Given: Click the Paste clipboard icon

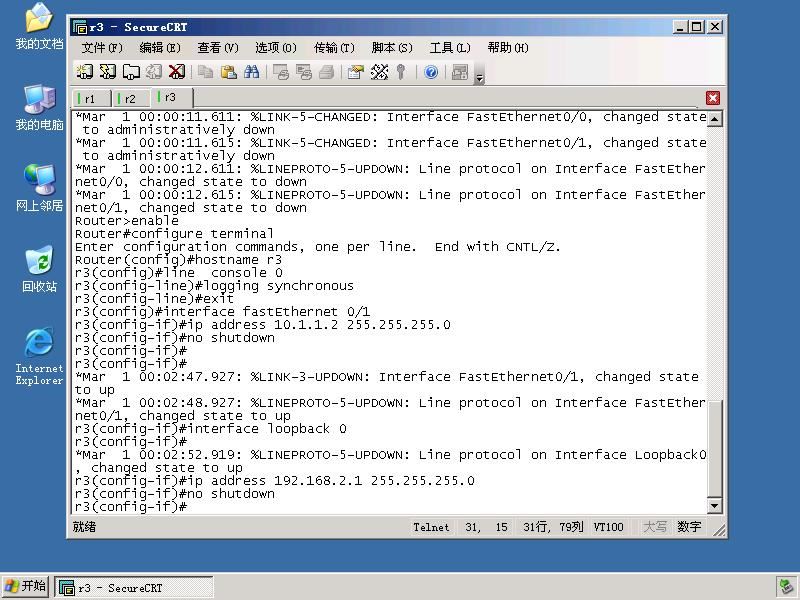Looking at the screenshot, I should [x=229, y=72].
